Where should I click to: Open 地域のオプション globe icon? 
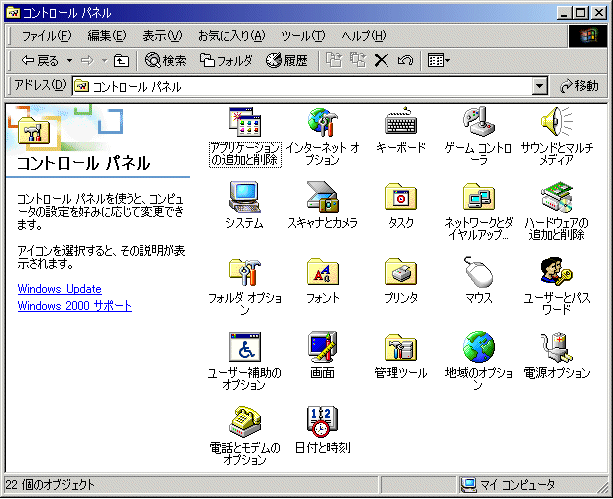tap(479, 347)
